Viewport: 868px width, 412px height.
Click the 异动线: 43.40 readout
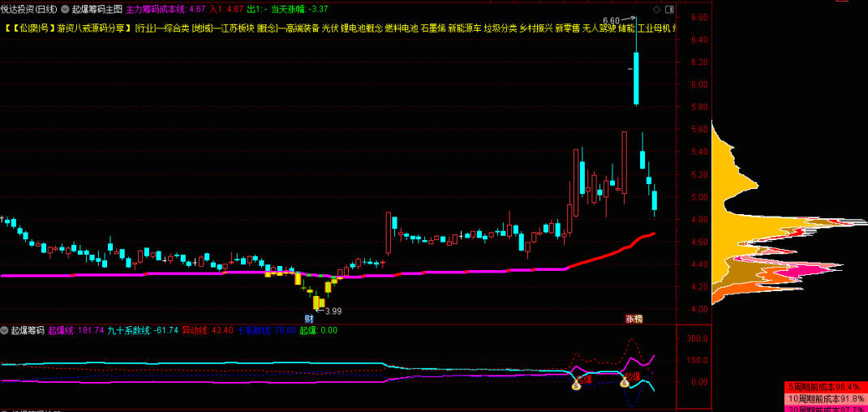click(208, 330)
